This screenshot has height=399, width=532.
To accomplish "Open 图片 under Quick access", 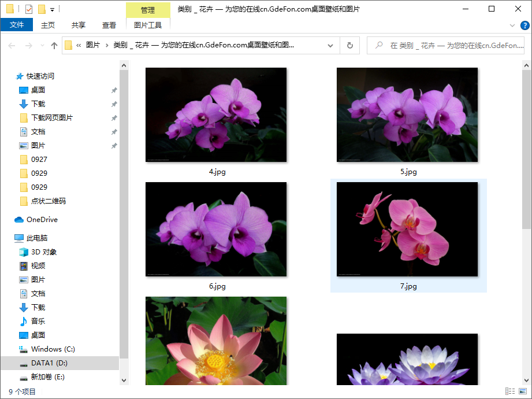I will tap(38, 146).
